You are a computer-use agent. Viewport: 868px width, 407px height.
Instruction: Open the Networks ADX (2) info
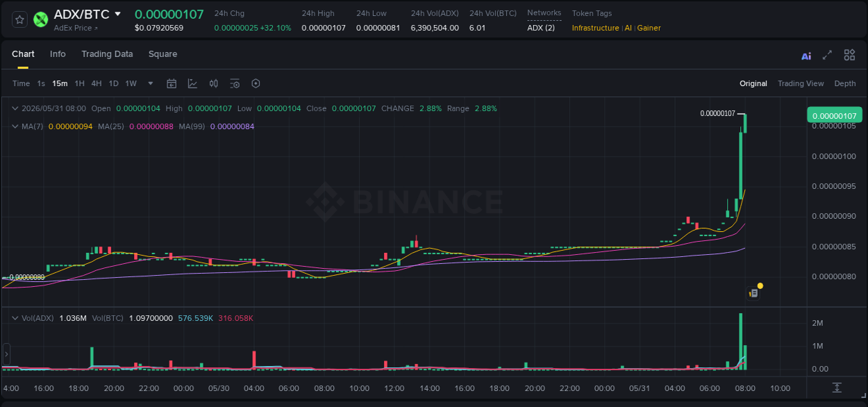[x=541, y=28]
